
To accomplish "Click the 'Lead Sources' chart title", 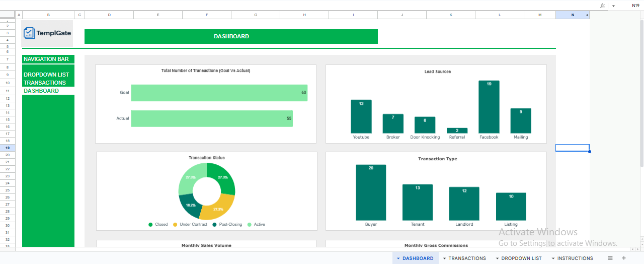I will (438, 72).
